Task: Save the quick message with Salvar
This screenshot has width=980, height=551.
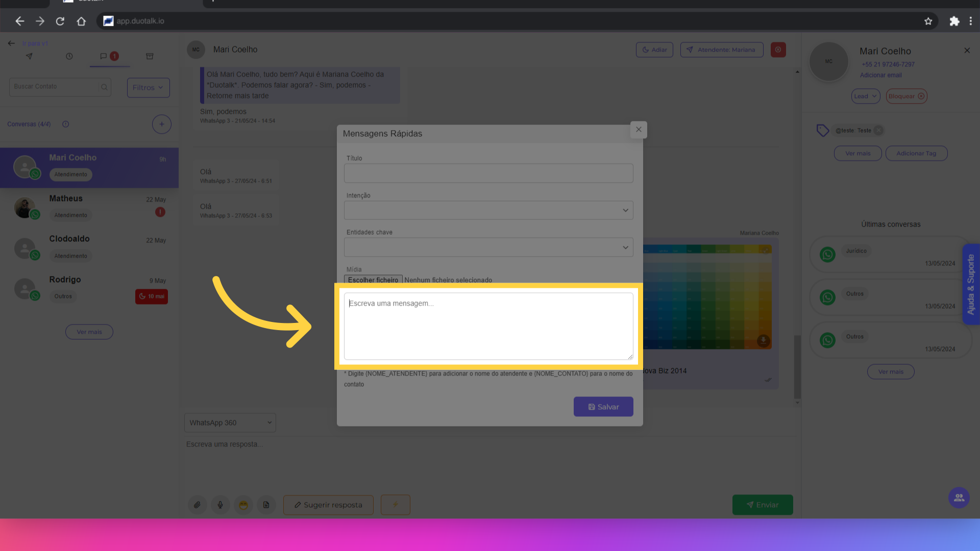Action: pos(603,407)
